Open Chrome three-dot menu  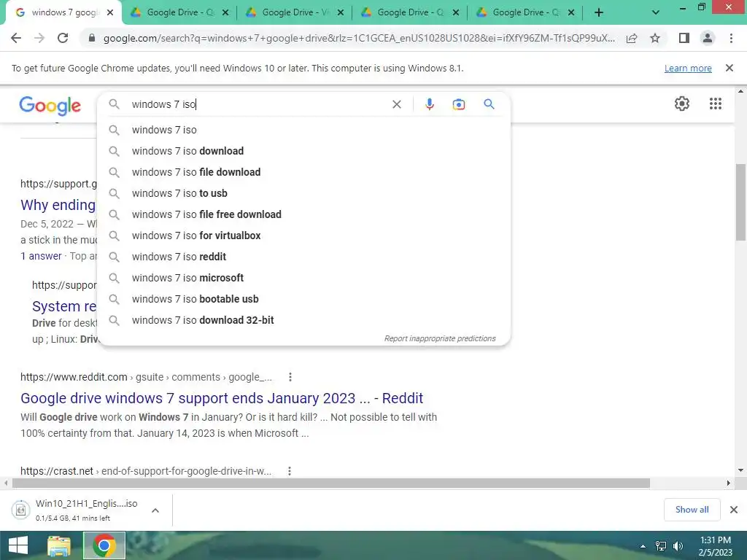(731, 38)
